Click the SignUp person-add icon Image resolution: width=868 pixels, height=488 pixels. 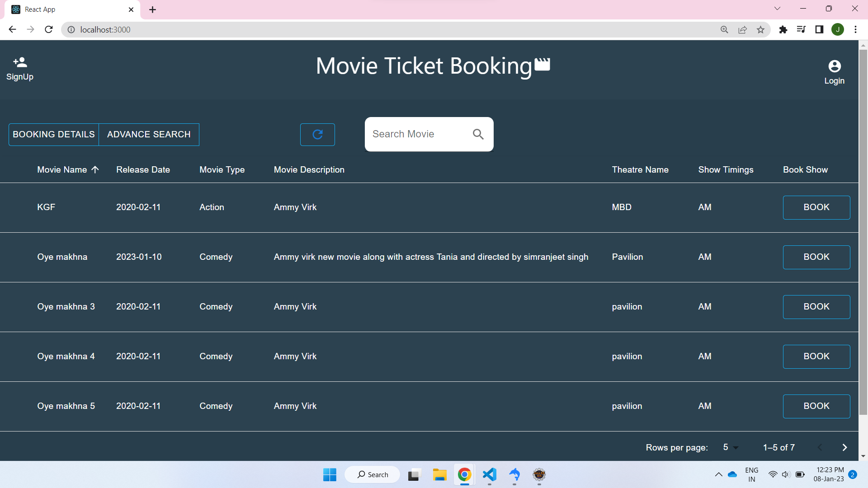click(19, 62)
